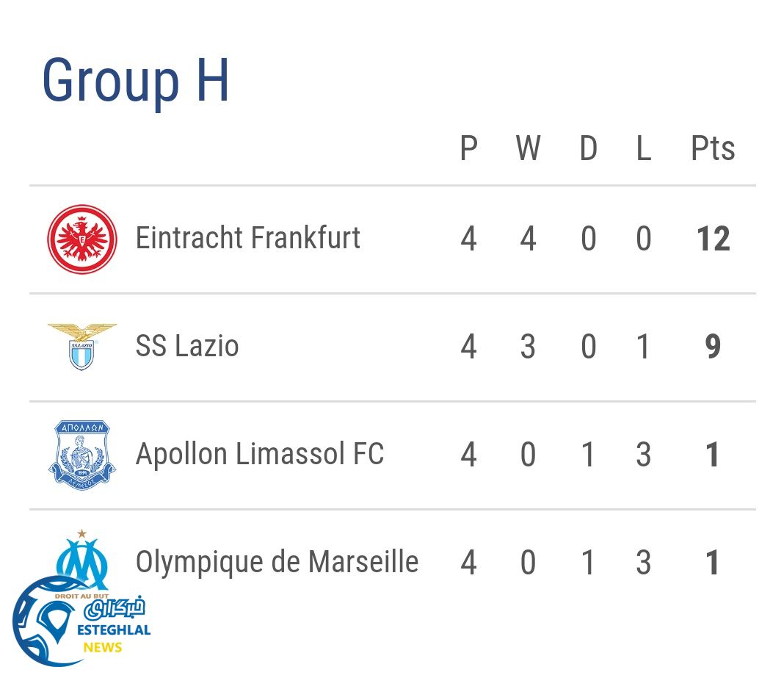Click Apollon Limassol's points value
This screenshot has width=784, height=689.
coord(713,455)
